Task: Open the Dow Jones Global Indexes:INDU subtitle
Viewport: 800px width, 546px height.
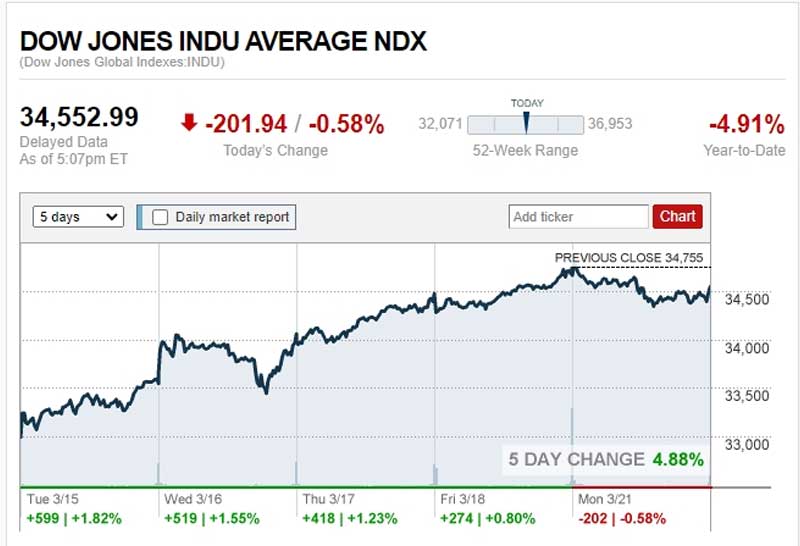Action: tap(122, 62)
